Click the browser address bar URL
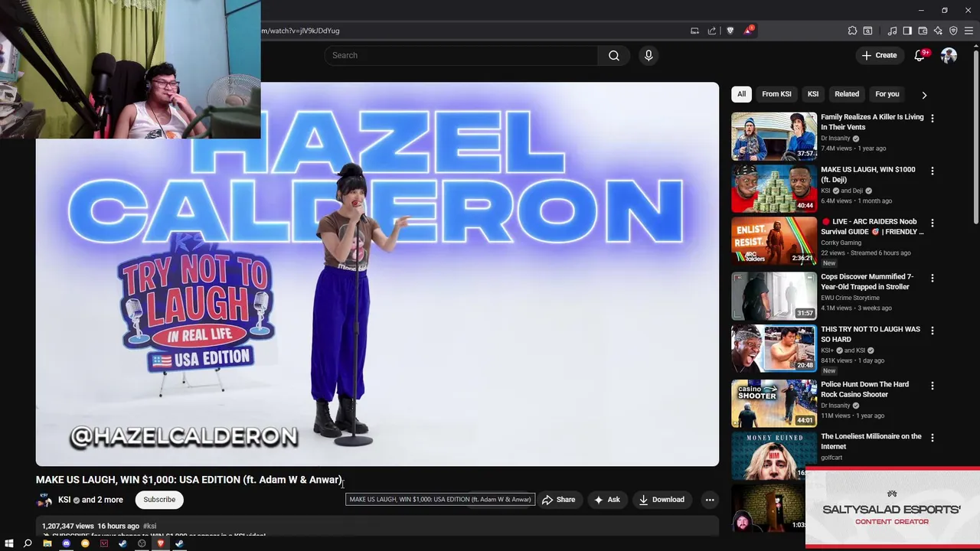Viewport: 980px width, 551px height. [300, 31]
